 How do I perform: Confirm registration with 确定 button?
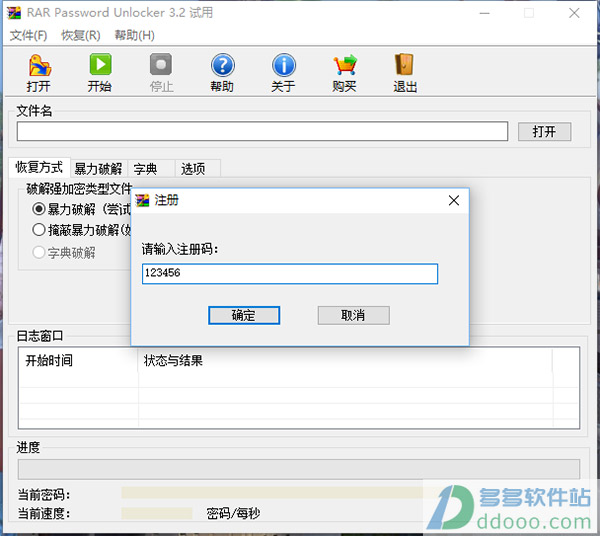point(244,315)
